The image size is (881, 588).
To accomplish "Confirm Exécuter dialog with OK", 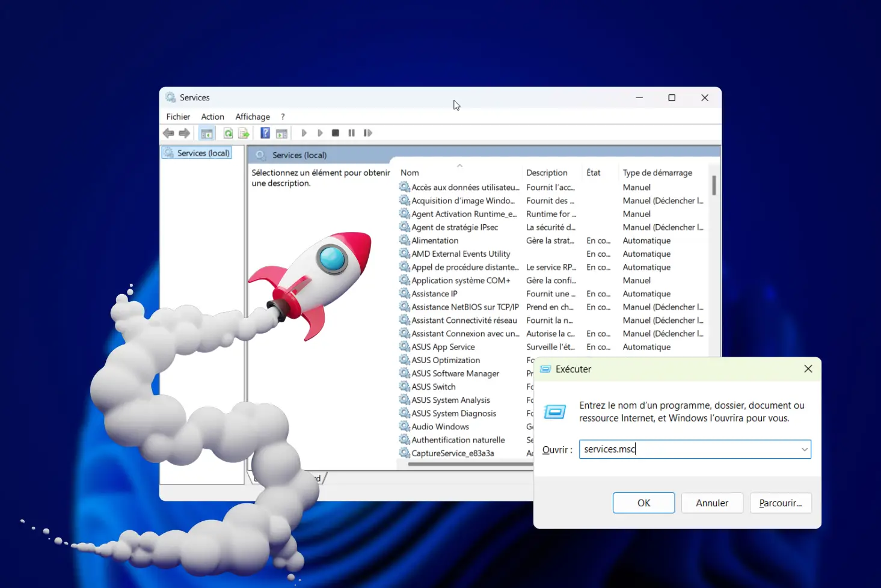I will click(x=643, y=503).
